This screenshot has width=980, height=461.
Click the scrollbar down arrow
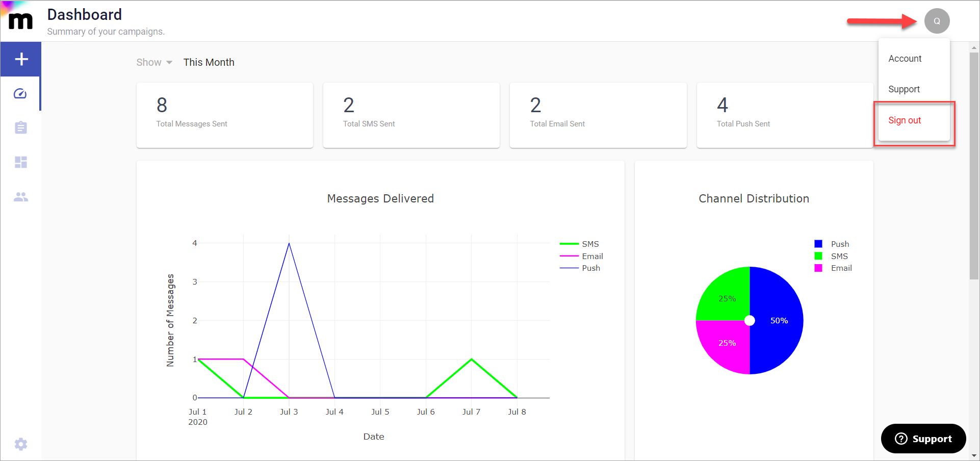tap(974, 455)
